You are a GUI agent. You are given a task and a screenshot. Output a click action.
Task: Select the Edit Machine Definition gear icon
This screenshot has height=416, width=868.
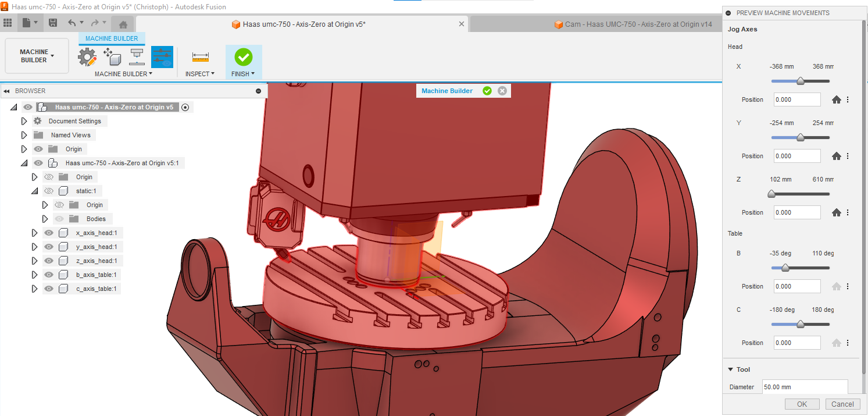click(x=87, y=56)
